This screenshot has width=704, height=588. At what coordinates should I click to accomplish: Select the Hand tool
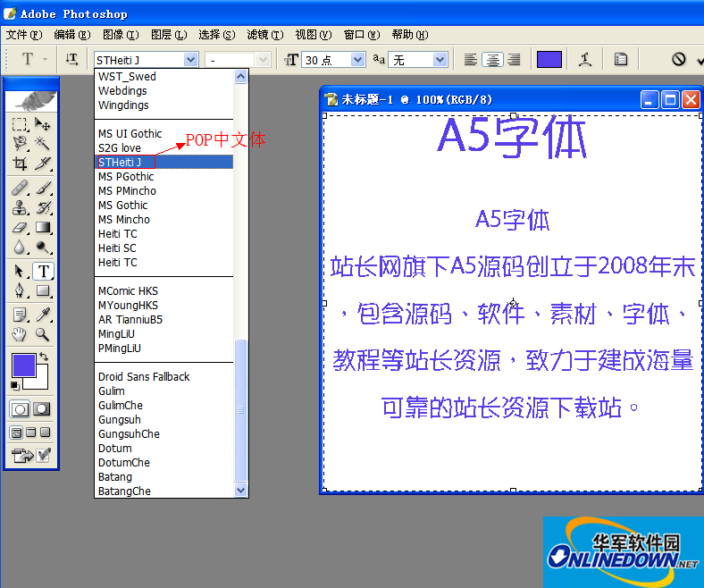tap(20, 334)
